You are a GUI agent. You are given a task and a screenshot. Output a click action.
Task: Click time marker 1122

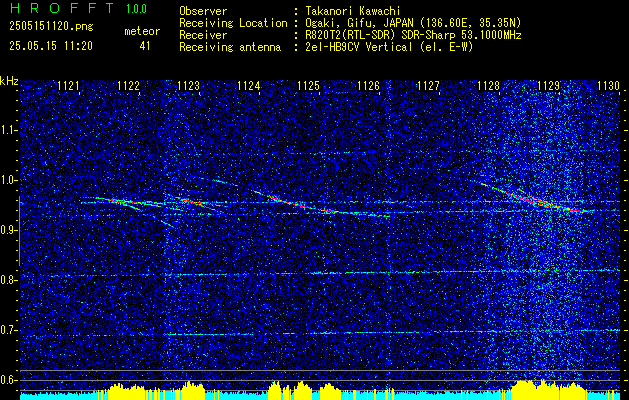click(x=129, y=85)
